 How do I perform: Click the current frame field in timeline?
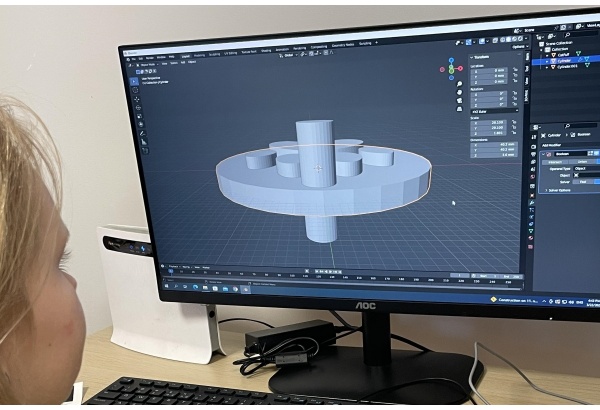click(460, 275)
